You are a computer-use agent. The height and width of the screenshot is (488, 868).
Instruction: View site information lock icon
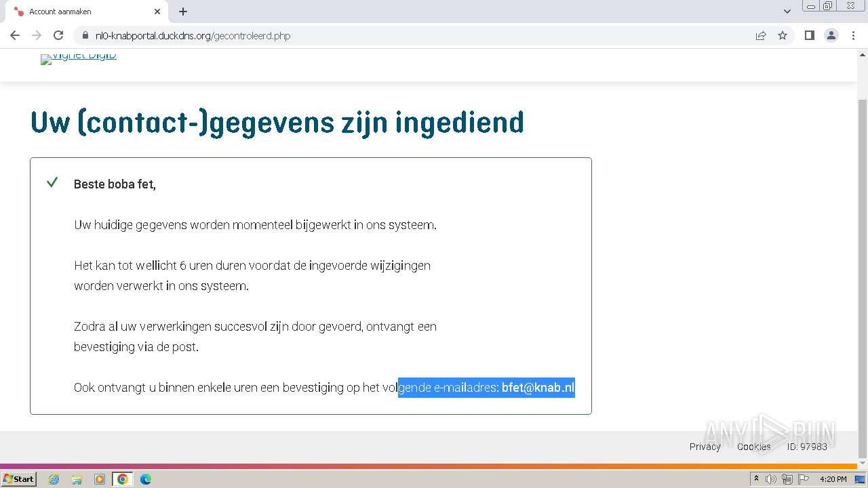tap(85, 35)
